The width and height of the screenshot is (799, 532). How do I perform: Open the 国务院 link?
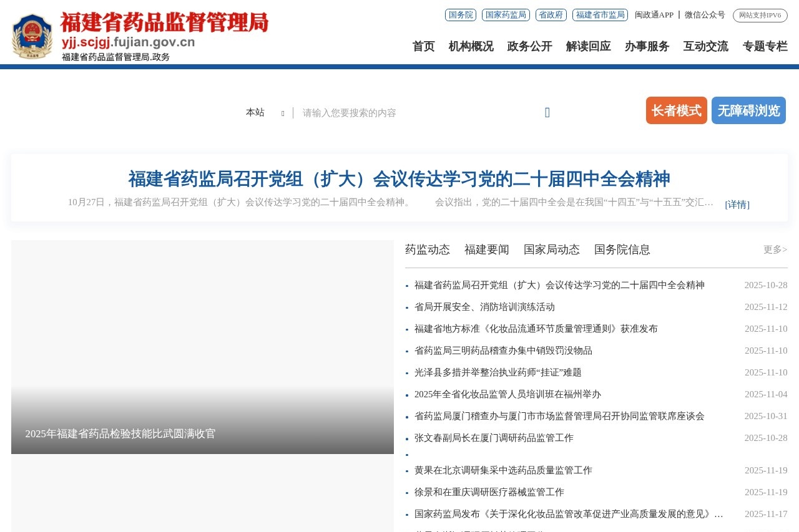point(461,15)
